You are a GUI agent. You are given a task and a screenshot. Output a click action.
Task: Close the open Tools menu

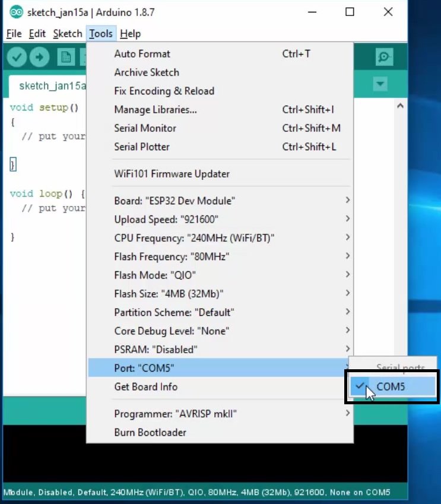pos(101,34)
